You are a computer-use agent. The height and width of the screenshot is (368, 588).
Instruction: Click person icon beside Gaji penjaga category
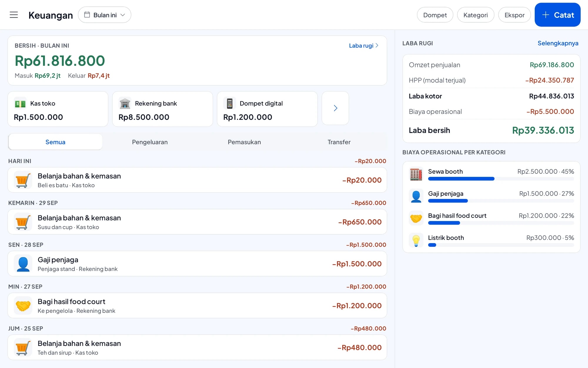tap(416, 196)
